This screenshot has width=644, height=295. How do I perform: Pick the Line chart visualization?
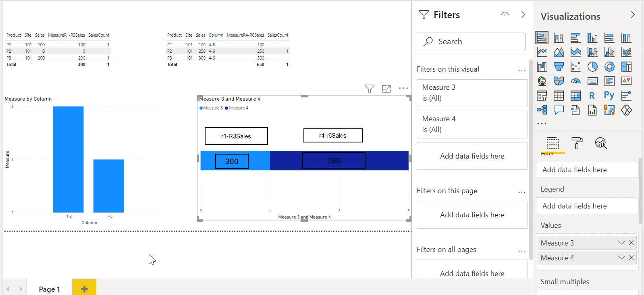542,52
